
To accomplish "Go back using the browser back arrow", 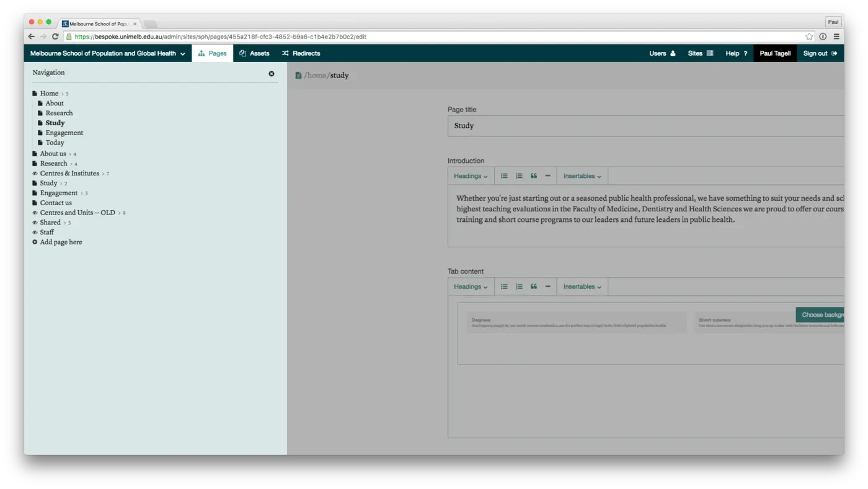I will coord(32,37).
